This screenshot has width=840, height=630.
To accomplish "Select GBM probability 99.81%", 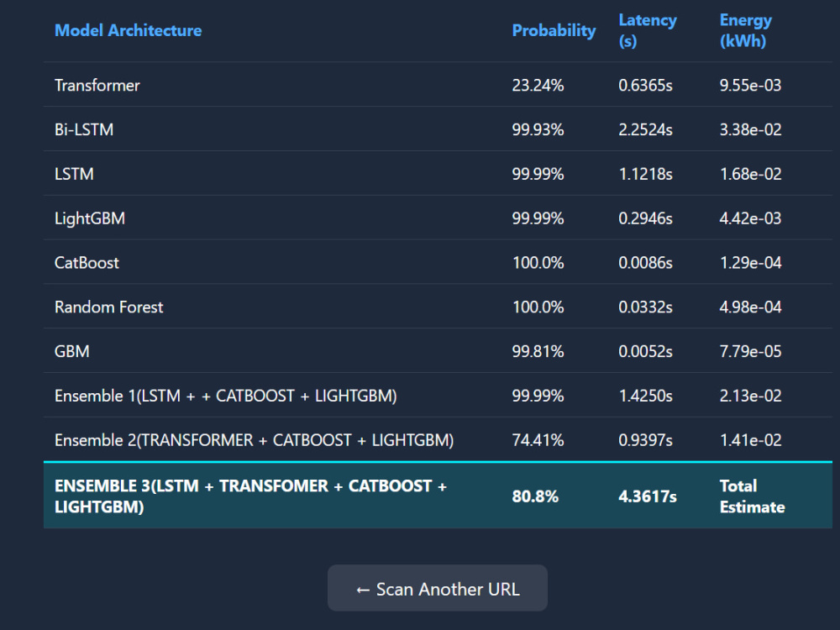I will click(538, 351).
